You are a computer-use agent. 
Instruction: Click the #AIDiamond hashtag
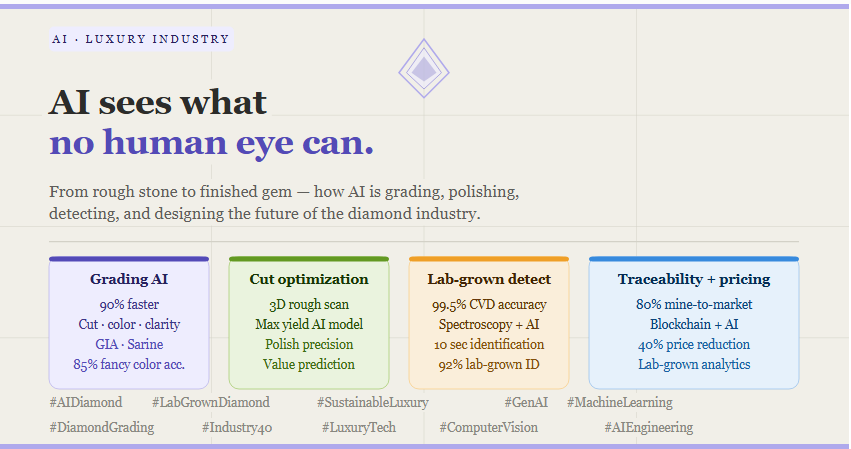click(x=86, y=402)
